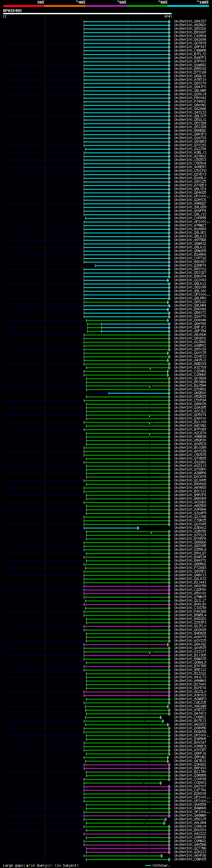212x868 pixels.
Task: Select hit label UniRef100_B1X5H4
Action: tap(190, 386)
